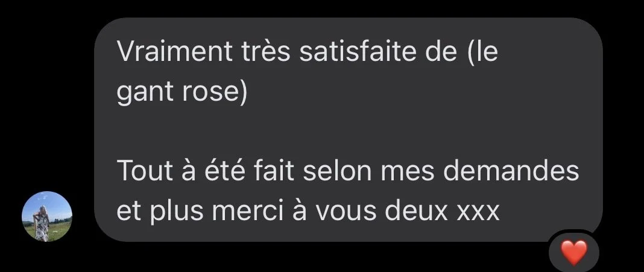
Task: Click the text 'gant rose)'
Action: click(x=182, y=93)
